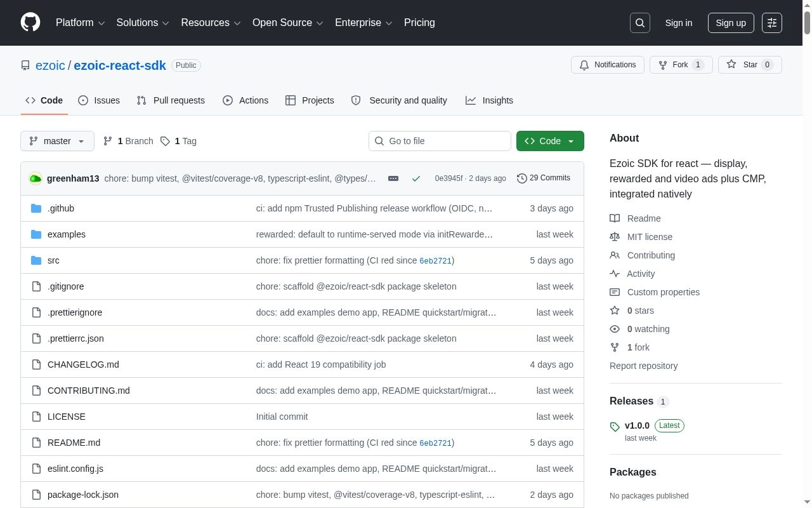This screenshot has height=508, width=812.
Task: Open package-lock.json file
Action: pyautogui.click(x=83, y=495)
